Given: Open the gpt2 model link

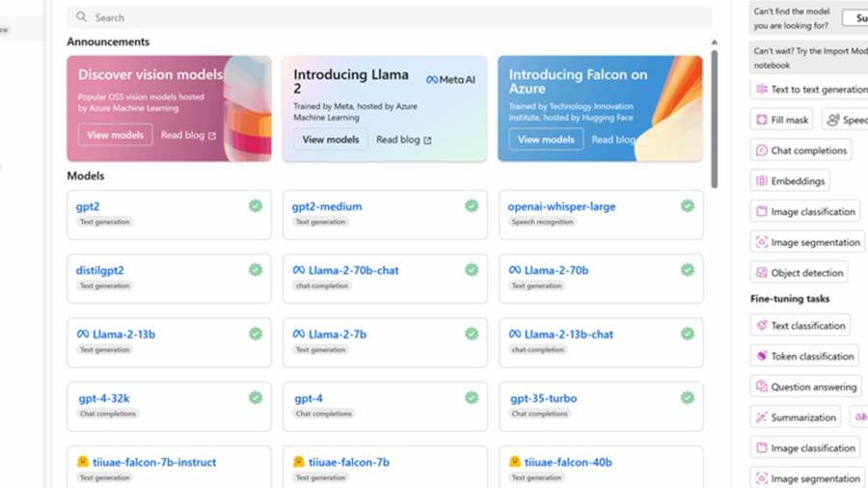Looking at the screenshot, I should coord(88,206).
